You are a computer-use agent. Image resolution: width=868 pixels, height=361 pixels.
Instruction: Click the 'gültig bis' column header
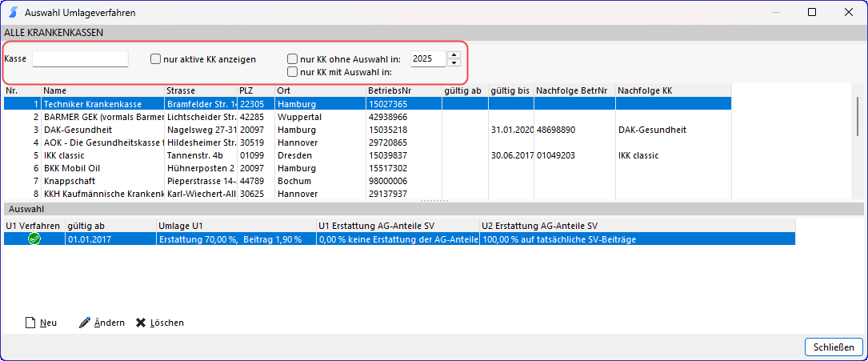[x=511, y=90]
